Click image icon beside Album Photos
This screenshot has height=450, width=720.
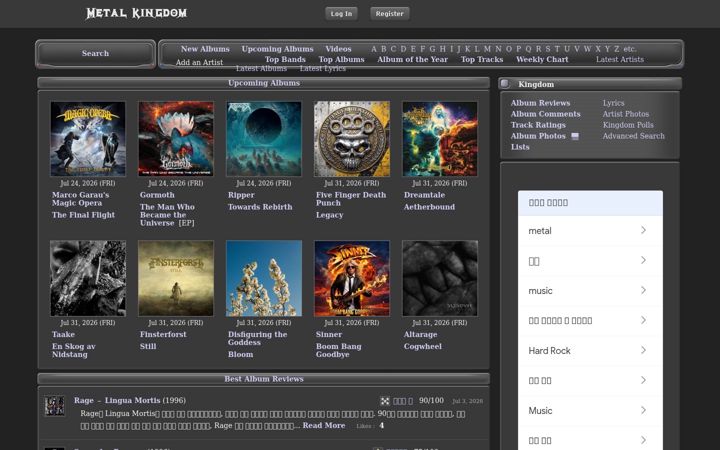click(x=574, y=136)
